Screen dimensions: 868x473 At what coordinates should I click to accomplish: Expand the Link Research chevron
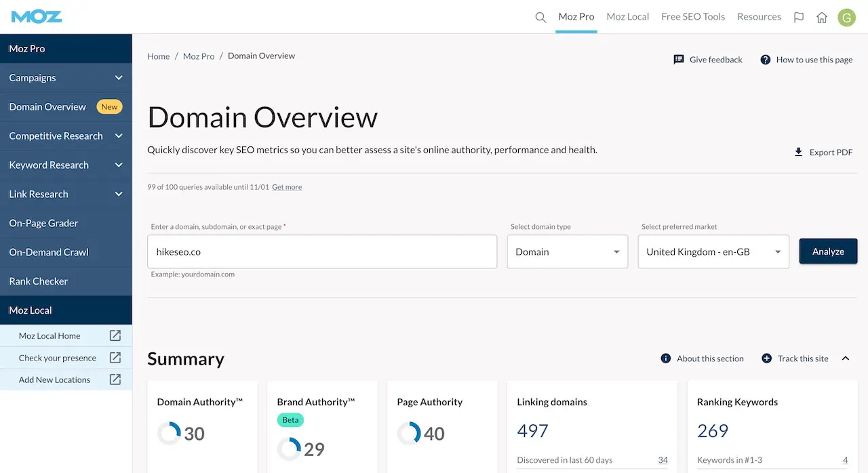tap(119, 194)
